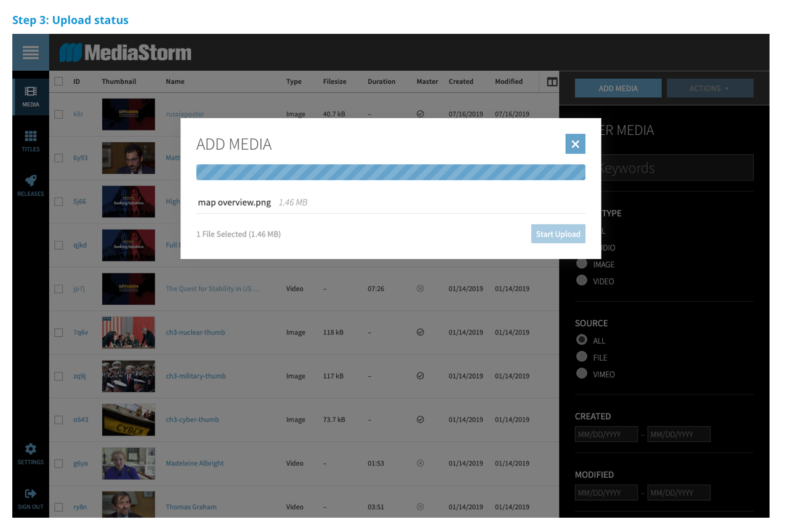Click the MediaStorm logo
Image resolution: width=788 pixels, height=532 pixels.
126,52
